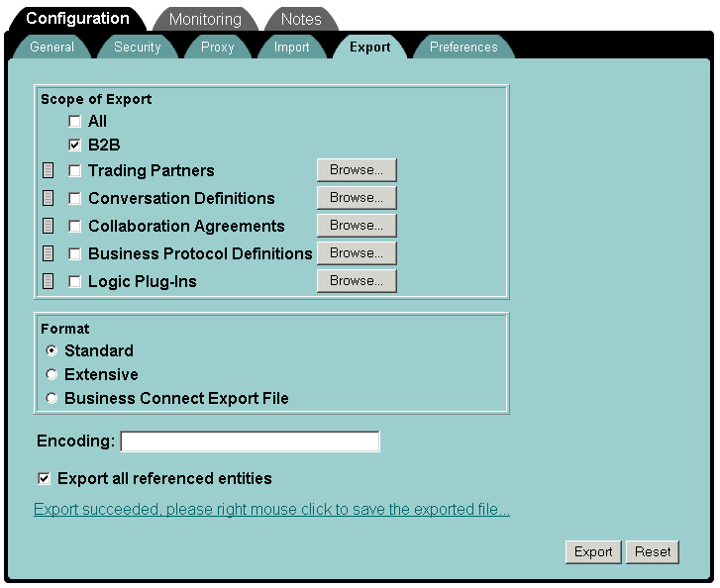Browse for Collaboration Agreements

[x=357, y=226]
